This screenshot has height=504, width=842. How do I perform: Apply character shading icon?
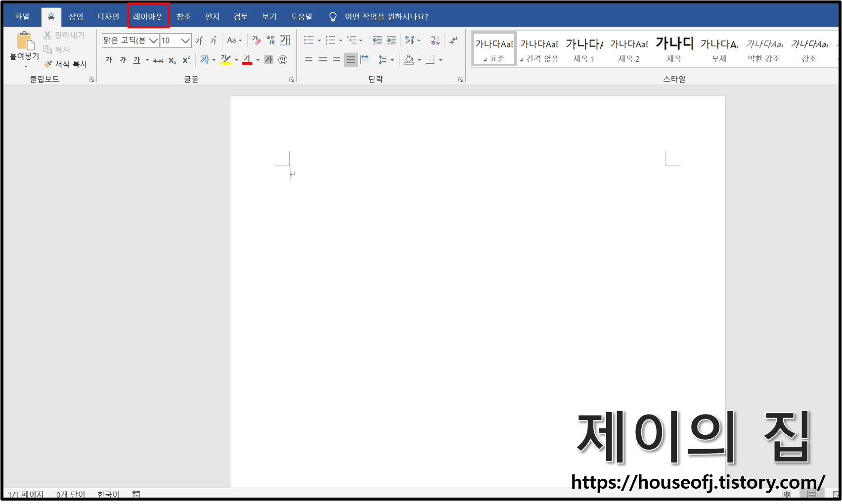coord(268,60)
